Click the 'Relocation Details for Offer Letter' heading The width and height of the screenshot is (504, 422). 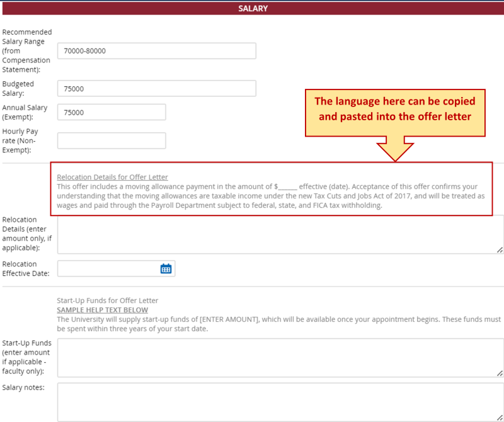click(112, 177)
